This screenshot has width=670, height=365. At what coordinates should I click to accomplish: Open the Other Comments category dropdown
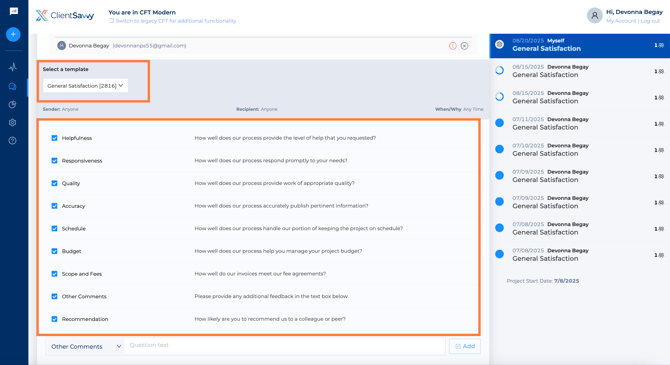pos(85,346)
